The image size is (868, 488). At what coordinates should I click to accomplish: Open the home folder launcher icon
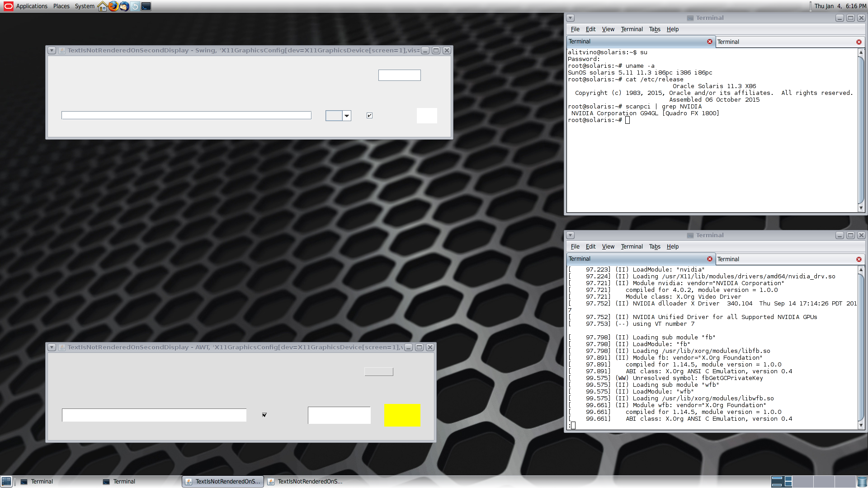102,6
